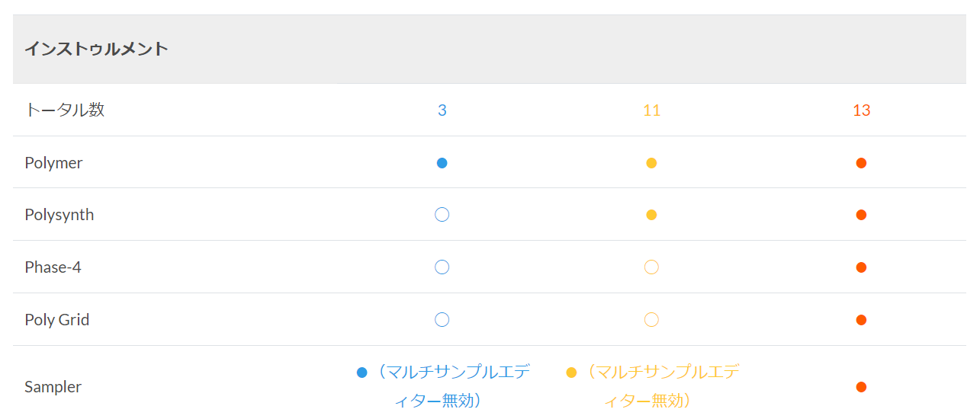This screenshot has width=980, height=419.
Task: Click the yellow empty circle in Phase-4 row
Action: tap(651, 267)
